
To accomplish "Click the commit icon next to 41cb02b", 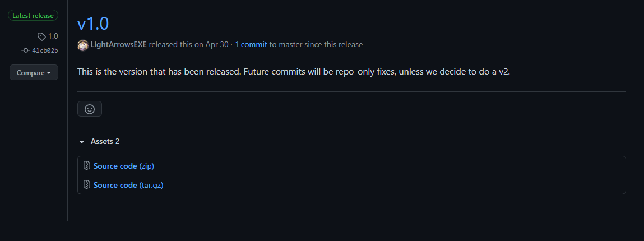I will 25,50.
